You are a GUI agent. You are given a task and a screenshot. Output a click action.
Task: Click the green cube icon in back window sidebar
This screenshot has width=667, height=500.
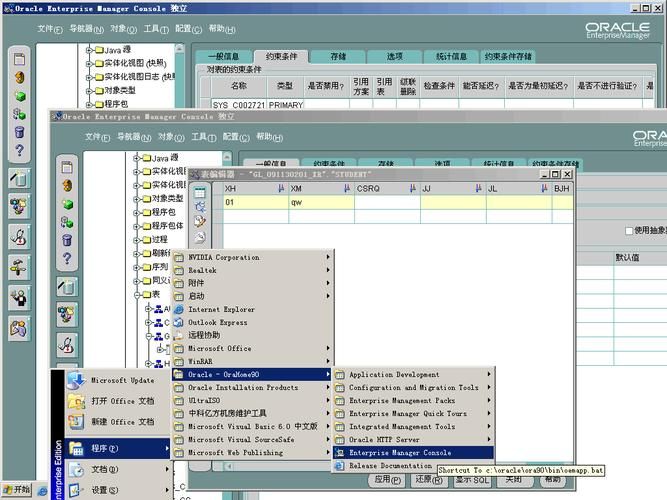[x=20, y=97]
